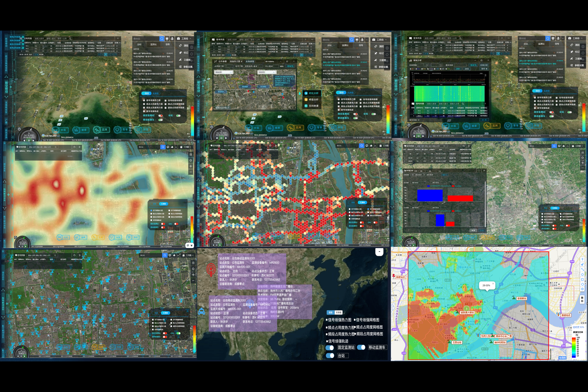Check 频点占用度网格图 in top-left view
Image resolution: width=588 pixels, height=392 pixels.
point(166,104)
